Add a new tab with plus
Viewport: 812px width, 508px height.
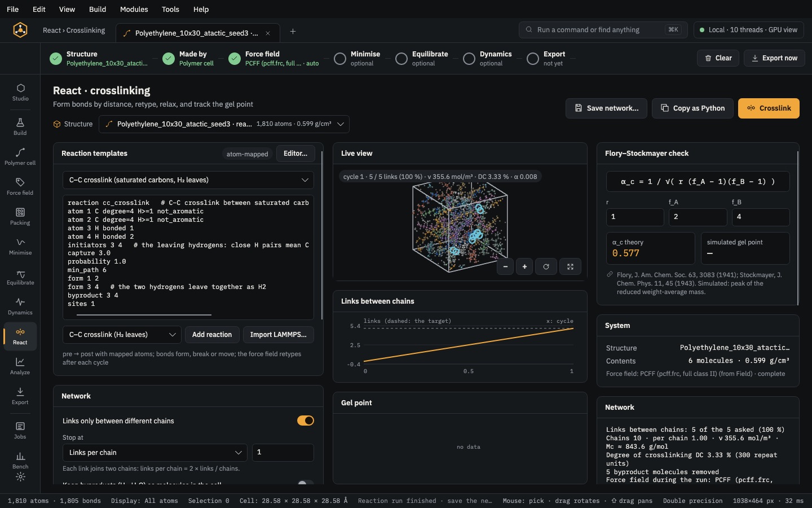click(x=293, y=32)
